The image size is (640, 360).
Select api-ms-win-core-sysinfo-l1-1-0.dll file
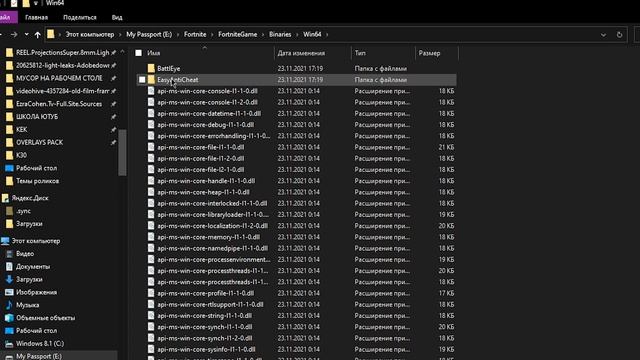coord(206,349)
